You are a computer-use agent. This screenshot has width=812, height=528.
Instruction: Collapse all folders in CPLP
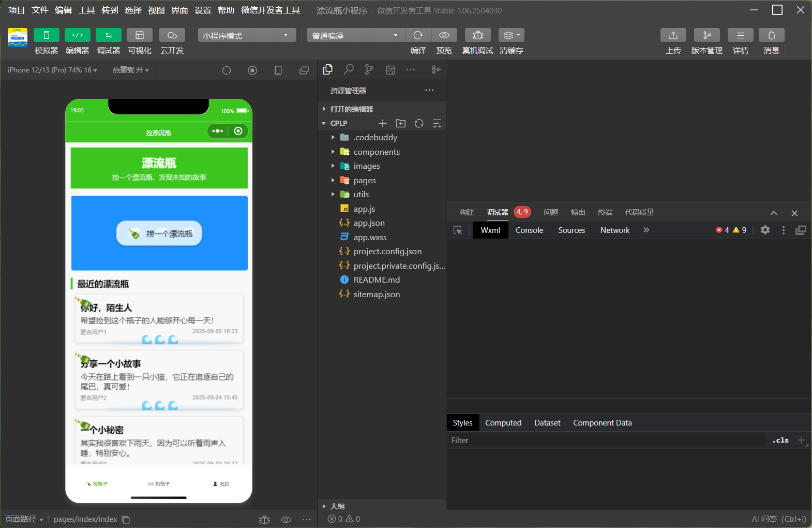437,123
